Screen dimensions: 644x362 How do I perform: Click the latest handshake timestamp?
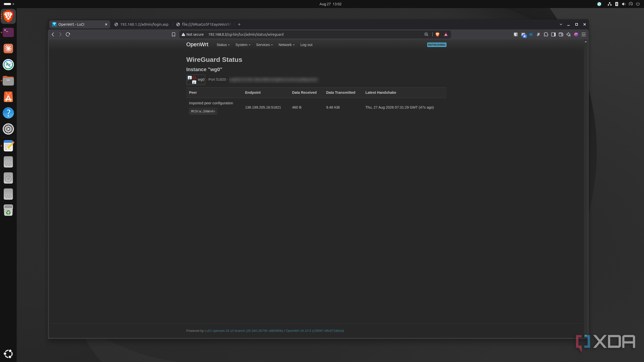coord(399,107)
